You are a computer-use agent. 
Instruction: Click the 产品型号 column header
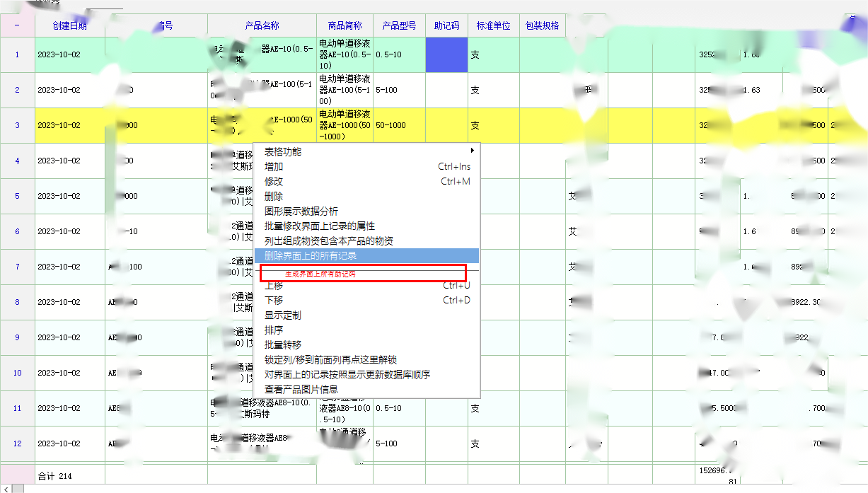(399, 25)
